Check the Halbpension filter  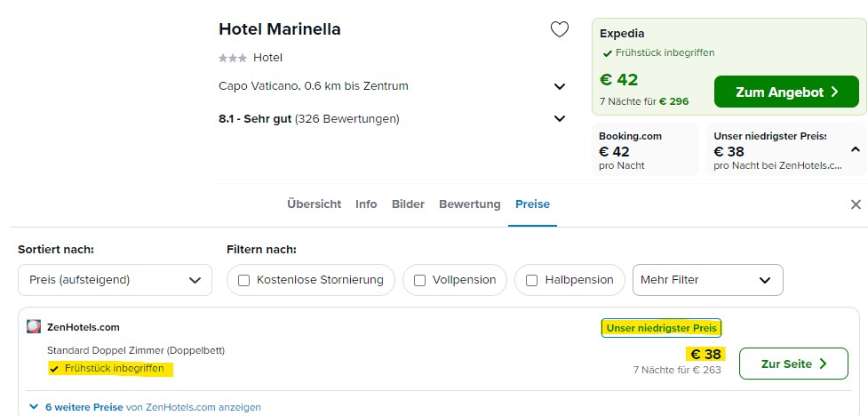tap(531, 280)
